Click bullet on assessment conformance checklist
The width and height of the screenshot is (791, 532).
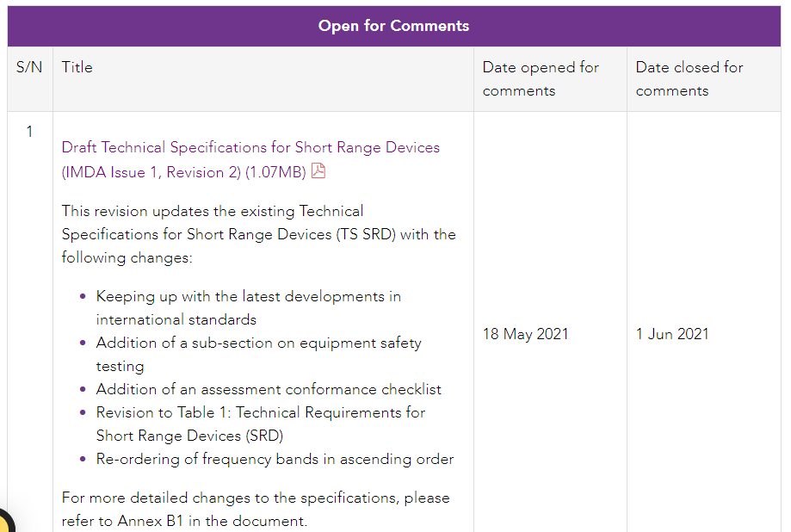coord(269,389)
